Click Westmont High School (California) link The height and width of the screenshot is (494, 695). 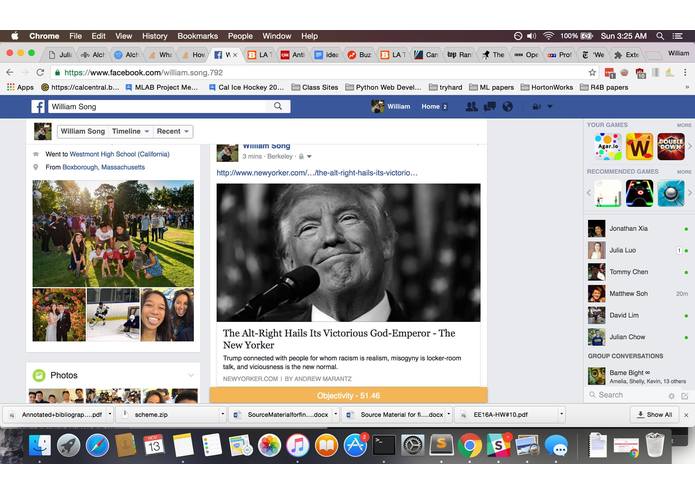tap(120, 154)
